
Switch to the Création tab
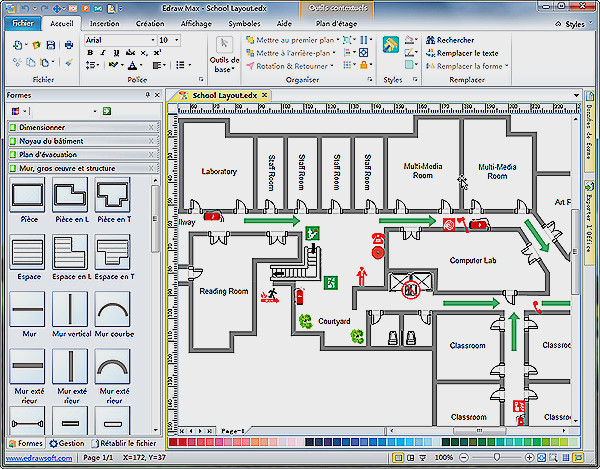click(150, 23)
